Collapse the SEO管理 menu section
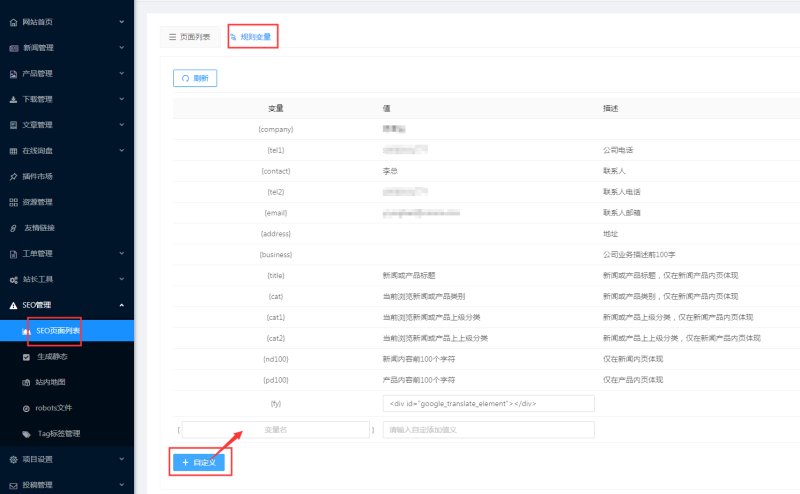 [121, 305]
